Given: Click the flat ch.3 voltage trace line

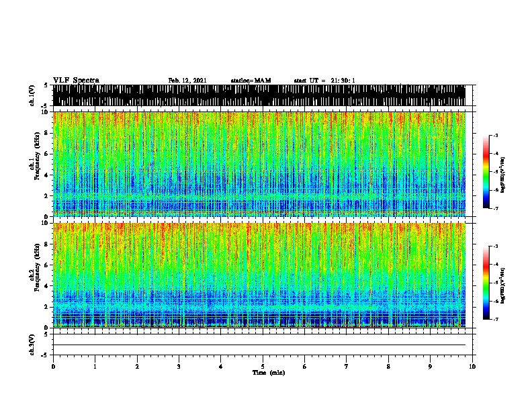Looking at the screenshot, I should click(259, 345).
